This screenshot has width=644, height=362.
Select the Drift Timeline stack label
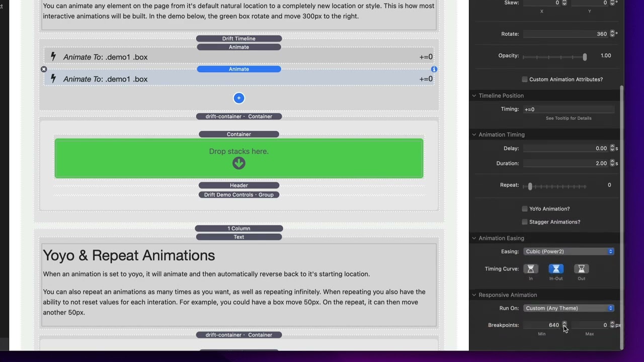click(x=239, y=39)
